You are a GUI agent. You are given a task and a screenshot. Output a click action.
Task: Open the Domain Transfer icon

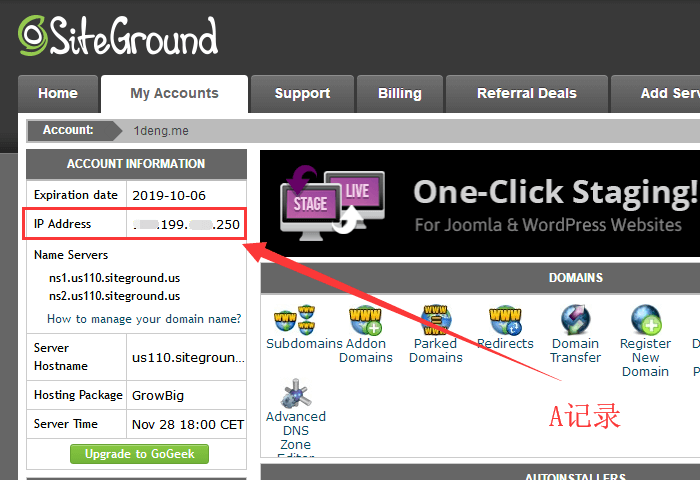pos(575,320)
